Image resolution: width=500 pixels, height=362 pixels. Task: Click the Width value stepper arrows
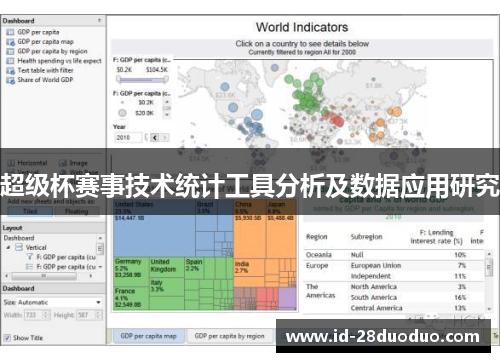(46, 315)
